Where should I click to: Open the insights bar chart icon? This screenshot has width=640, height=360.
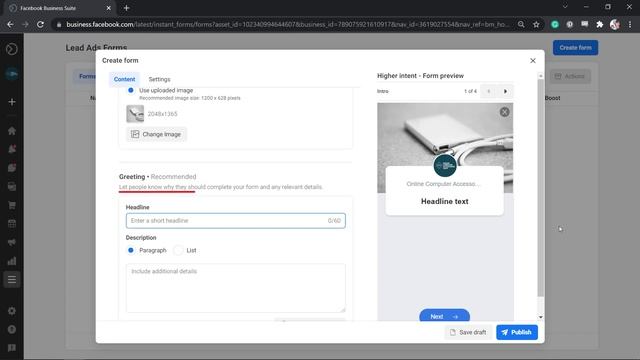tap(12, 261)
